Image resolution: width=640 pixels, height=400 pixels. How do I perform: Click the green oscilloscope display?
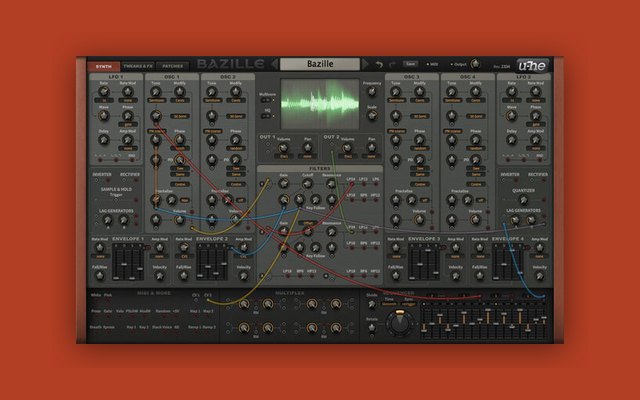pos(320,104)
